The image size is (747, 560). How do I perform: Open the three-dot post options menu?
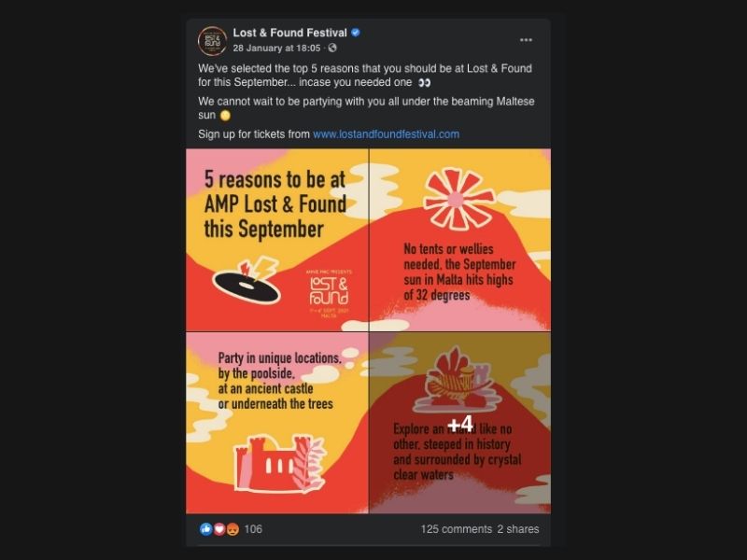pos(526,40)
